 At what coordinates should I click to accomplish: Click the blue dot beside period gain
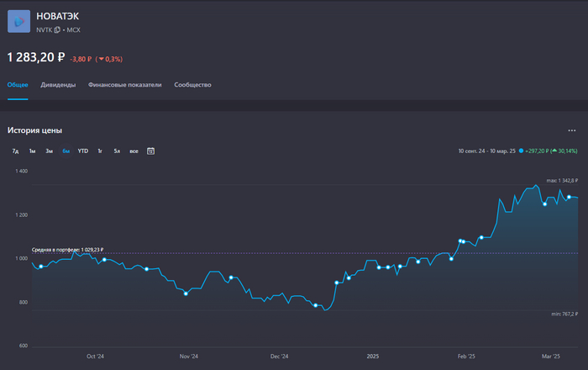(521, 151)
